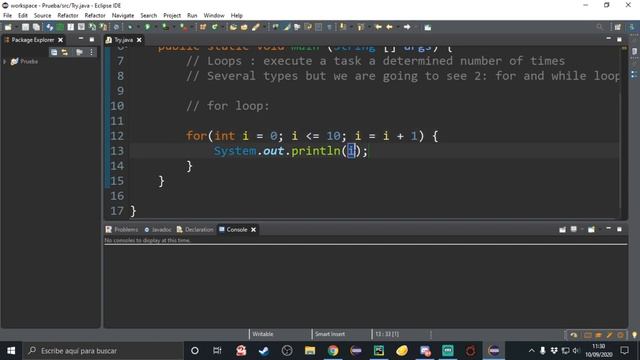Image resolution: width=640 pixels, height=360 pixels.
Task: Maximize the Console panel
Action: pos(619,229)
